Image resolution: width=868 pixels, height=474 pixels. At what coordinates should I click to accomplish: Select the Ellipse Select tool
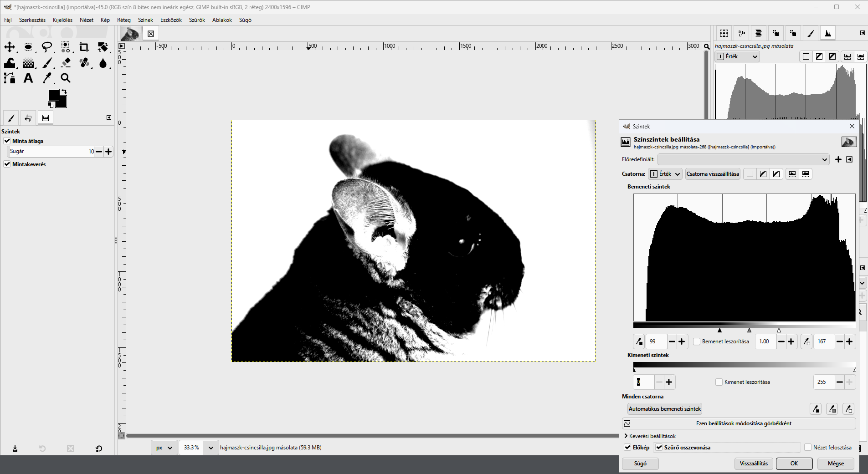[x=28, y=47]
